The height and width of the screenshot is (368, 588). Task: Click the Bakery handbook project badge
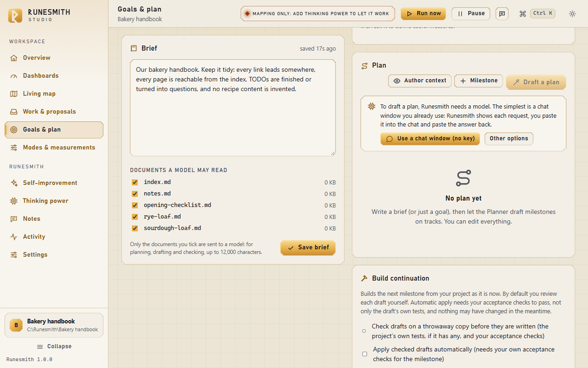coord(16,325)
